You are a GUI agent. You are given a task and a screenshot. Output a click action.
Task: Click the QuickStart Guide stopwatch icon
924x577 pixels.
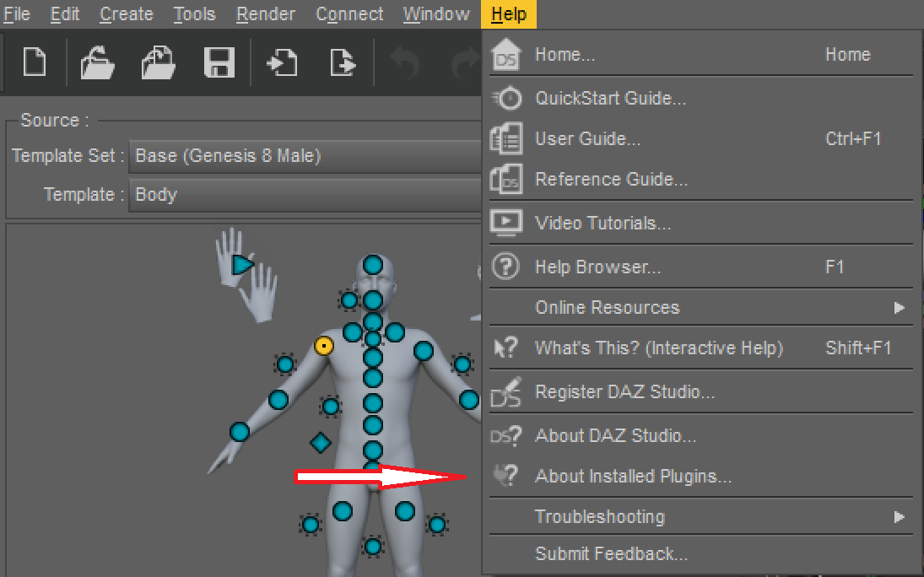[x=507, y=98]
